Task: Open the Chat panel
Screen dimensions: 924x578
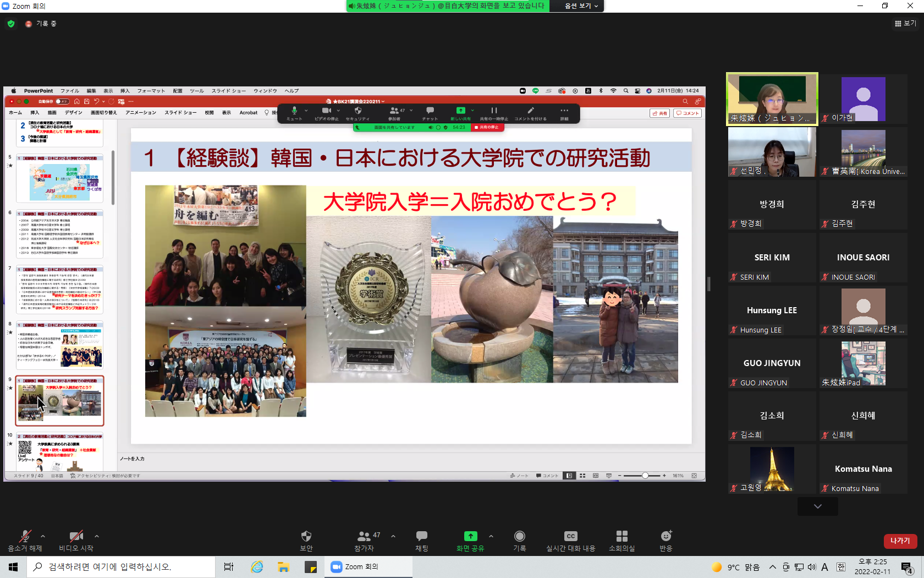Action: (x=422, y=537)
